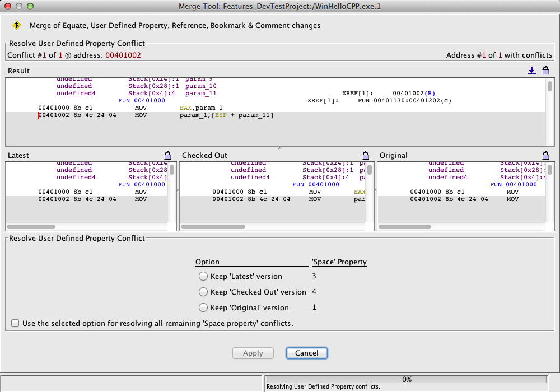Select Keep 'Latest' version option

point(203,276)
